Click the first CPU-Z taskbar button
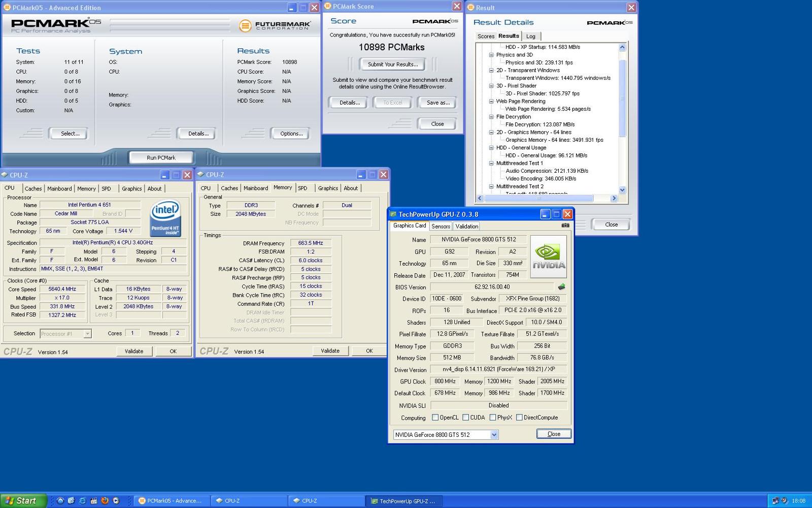This screenshot has width=812, height=508. pyautogui.click(x=249, y=501)
